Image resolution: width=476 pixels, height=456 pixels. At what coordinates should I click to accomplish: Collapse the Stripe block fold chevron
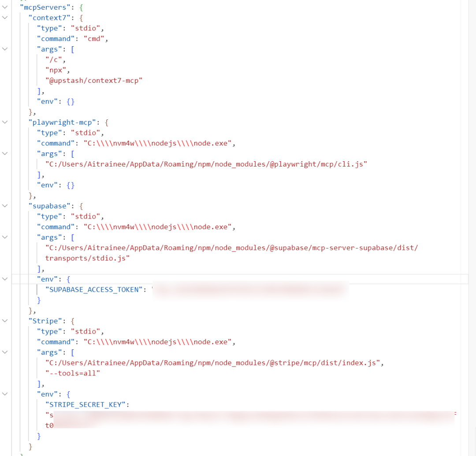5,321
